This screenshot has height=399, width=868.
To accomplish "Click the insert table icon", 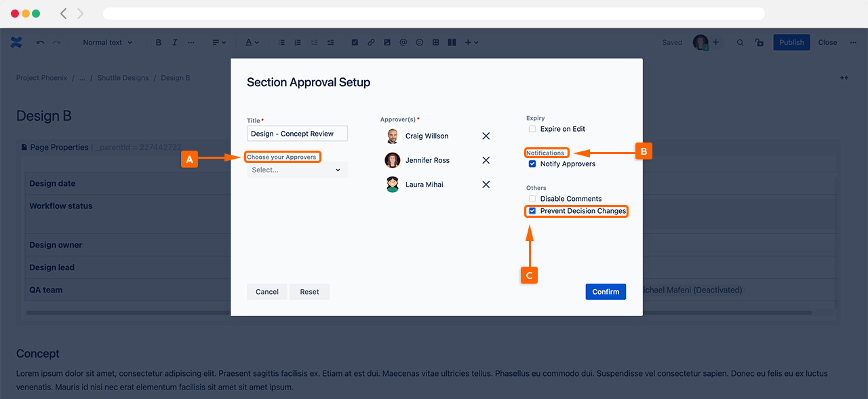I will pos(435,42).
